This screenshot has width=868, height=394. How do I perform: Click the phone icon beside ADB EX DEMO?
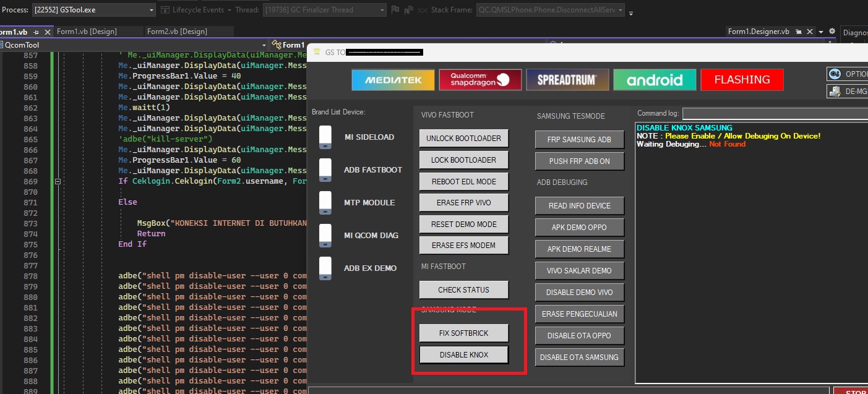click(x=325, y=268)
